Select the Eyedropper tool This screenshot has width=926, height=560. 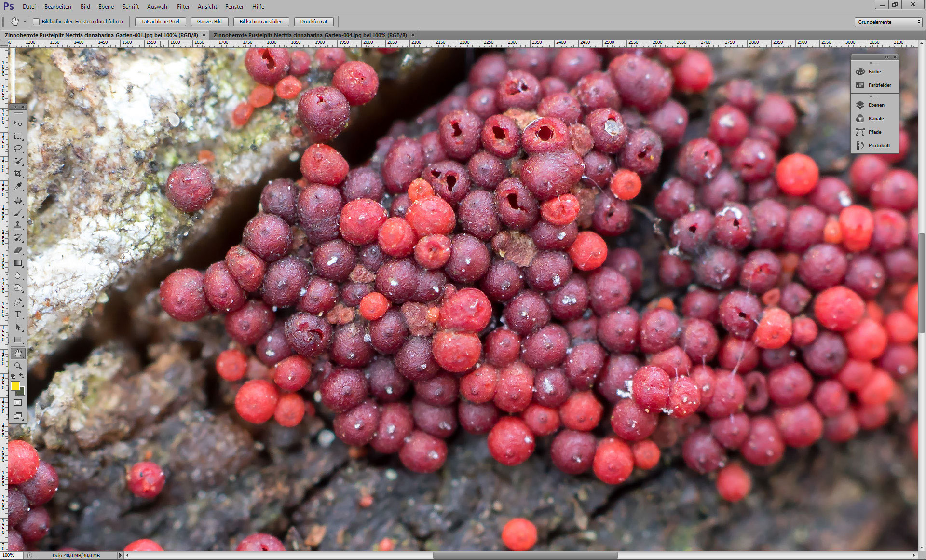pyautogui.click(x=18, y=186)
